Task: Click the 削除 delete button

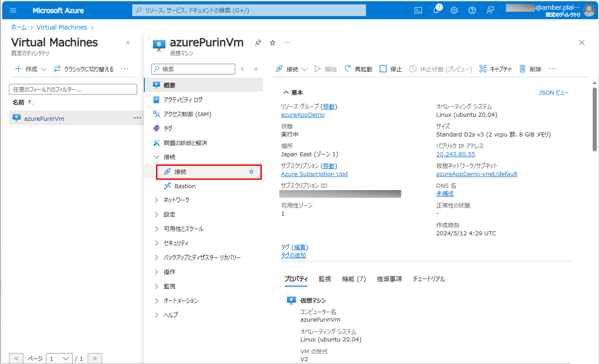Action: [x=530, y=69]
